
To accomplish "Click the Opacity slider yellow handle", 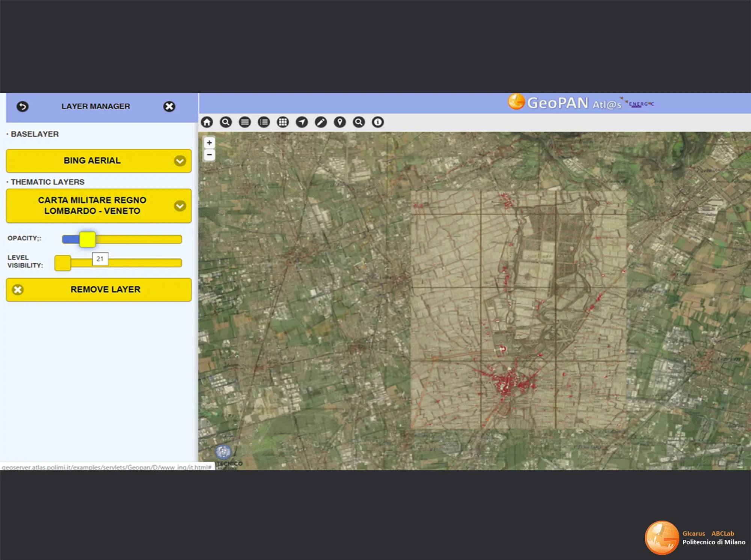I will tap(87, 239).
